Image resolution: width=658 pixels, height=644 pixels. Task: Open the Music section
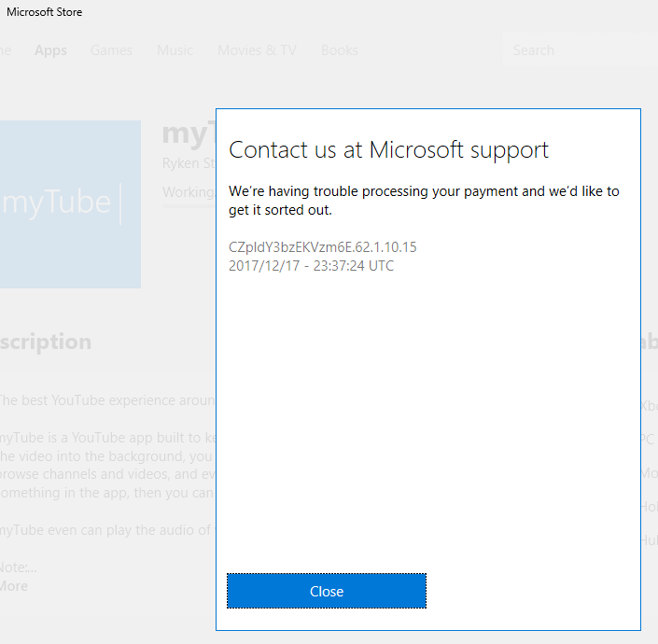[x=175, y=50]
